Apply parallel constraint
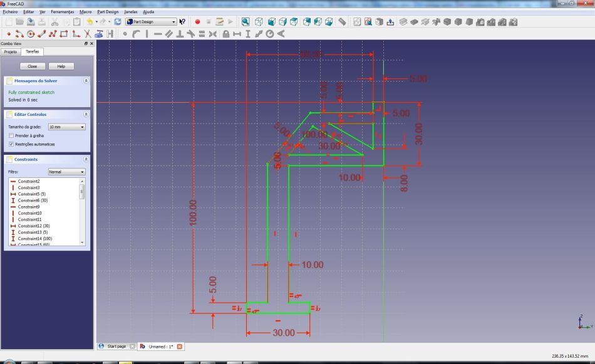Viewport: 595px width, 364px height. pos(169,34)
